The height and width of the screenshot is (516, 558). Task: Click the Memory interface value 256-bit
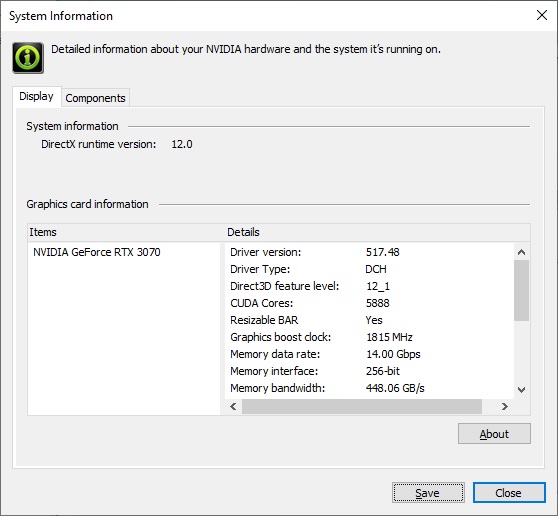(x=383, y=371)
